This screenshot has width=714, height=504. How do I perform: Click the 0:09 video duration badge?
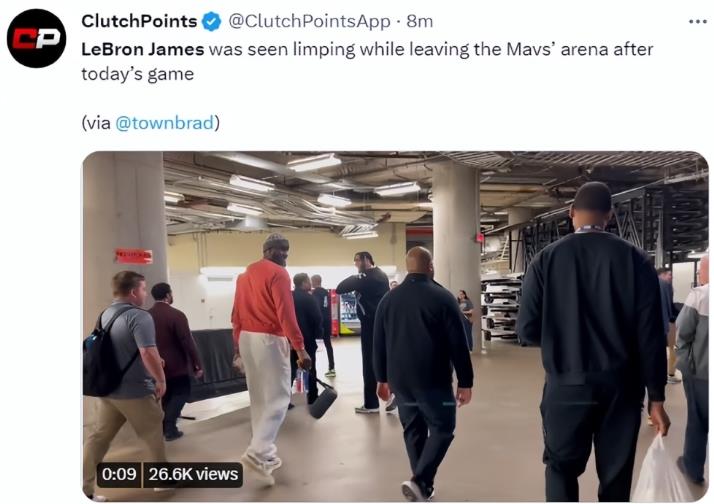pyautogui.click(x=119, y=474)
